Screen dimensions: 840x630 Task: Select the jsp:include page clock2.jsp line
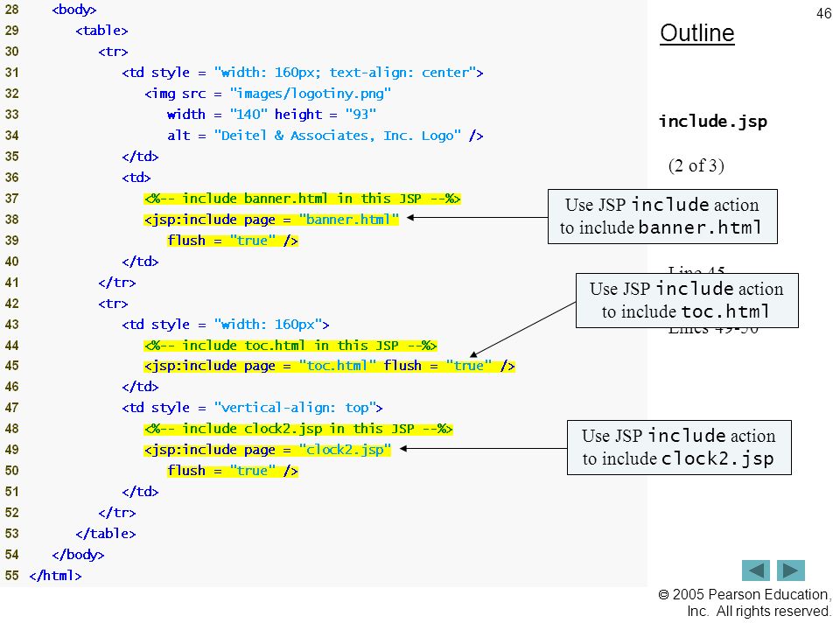pos(268,450)
